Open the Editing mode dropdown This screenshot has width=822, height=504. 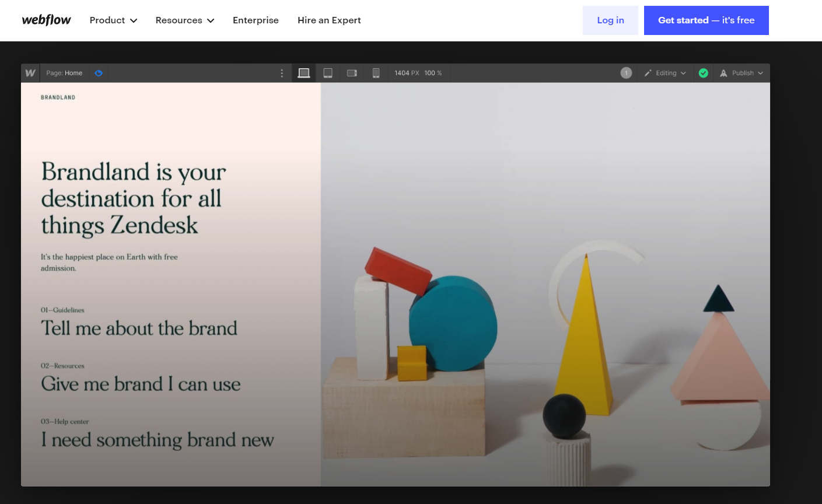coord(665,73)
